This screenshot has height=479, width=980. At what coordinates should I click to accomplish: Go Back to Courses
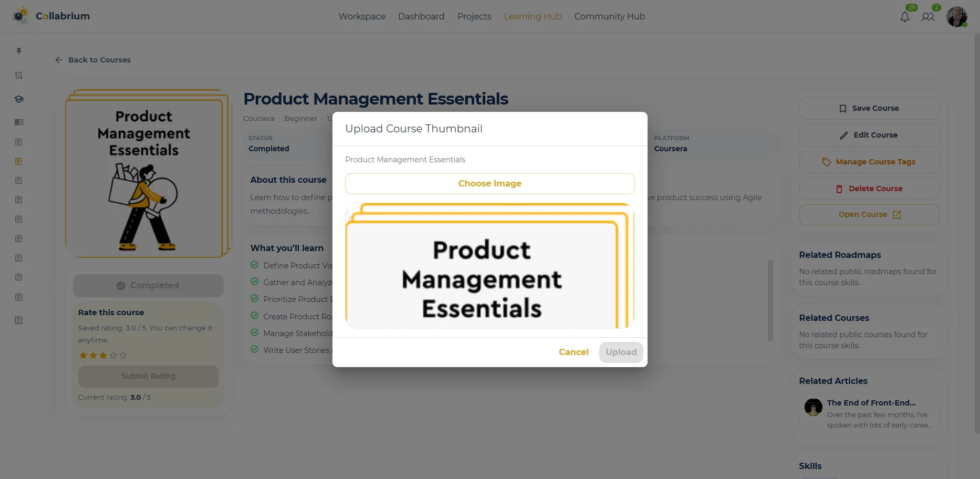pyautogui.click(x=93, y=60)
